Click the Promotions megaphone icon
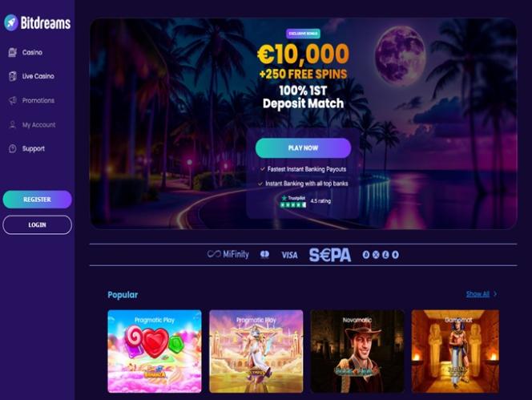Screen dimensions: 532x400 13,100
